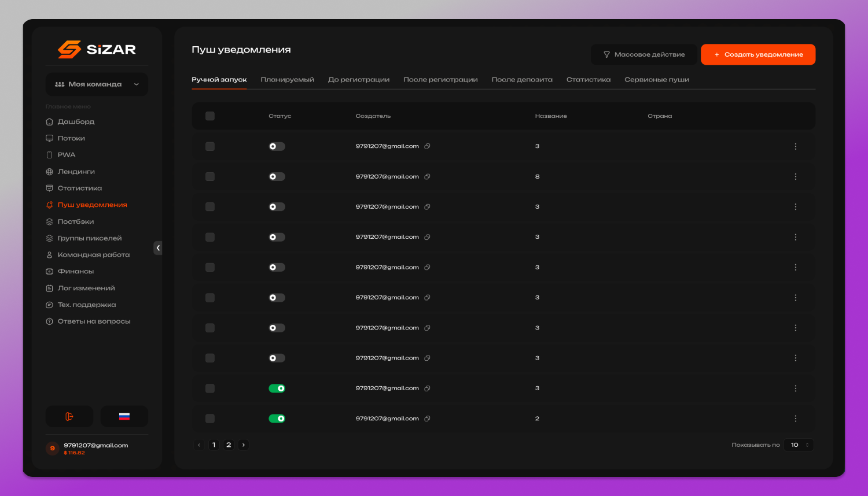This screenshot has height=496, width=868.
Task: Copy creator email in row named 2
Action: pos(427,419)
